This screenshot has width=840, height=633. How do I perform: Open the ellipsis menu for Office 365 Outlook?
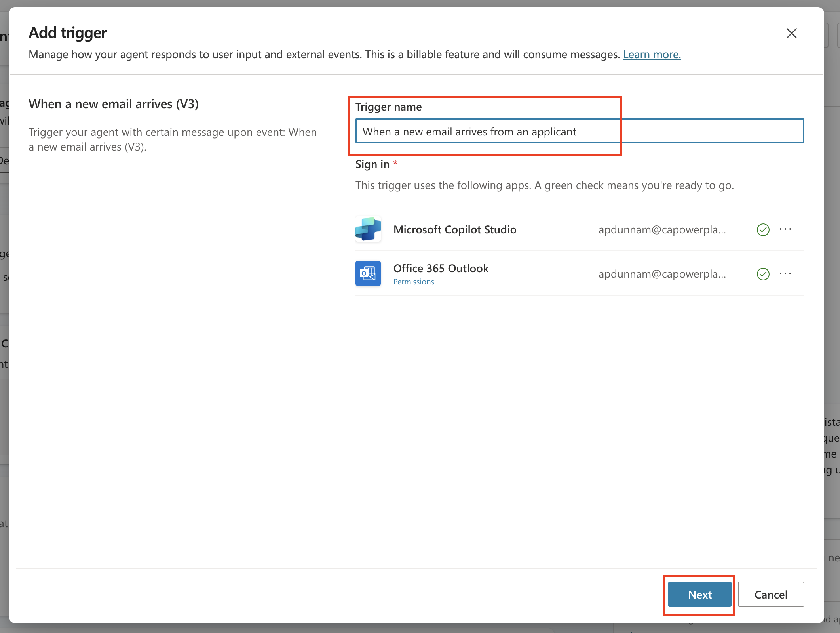(x=786, y=273)
